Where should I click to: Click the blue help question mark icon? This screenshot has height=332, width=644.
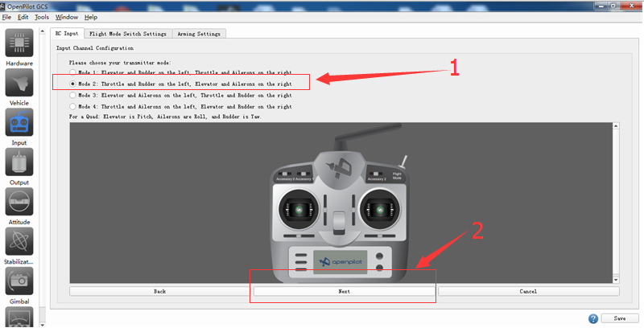point(593,318)
